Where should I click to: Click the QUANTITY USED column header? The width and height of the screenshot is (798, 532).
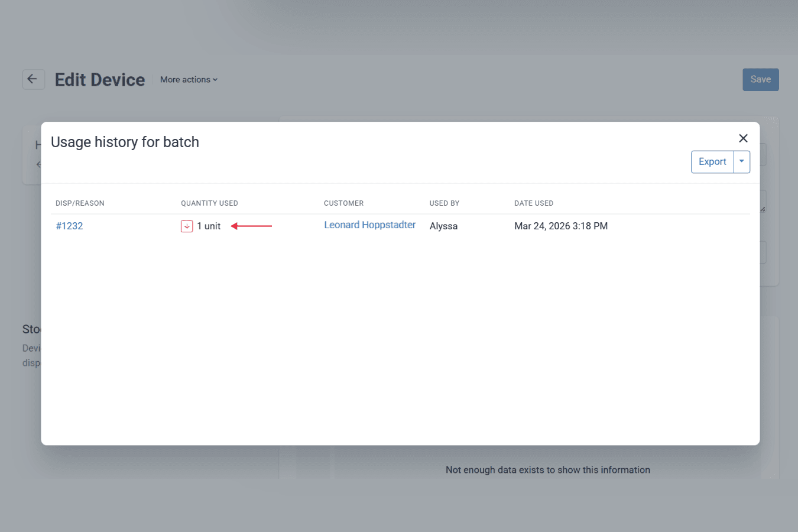209,203
